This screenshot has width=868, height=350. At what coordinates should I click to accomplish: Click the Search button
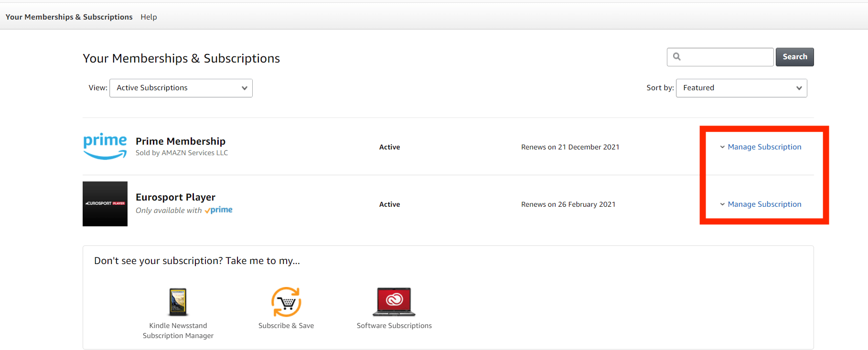point(795,57)
